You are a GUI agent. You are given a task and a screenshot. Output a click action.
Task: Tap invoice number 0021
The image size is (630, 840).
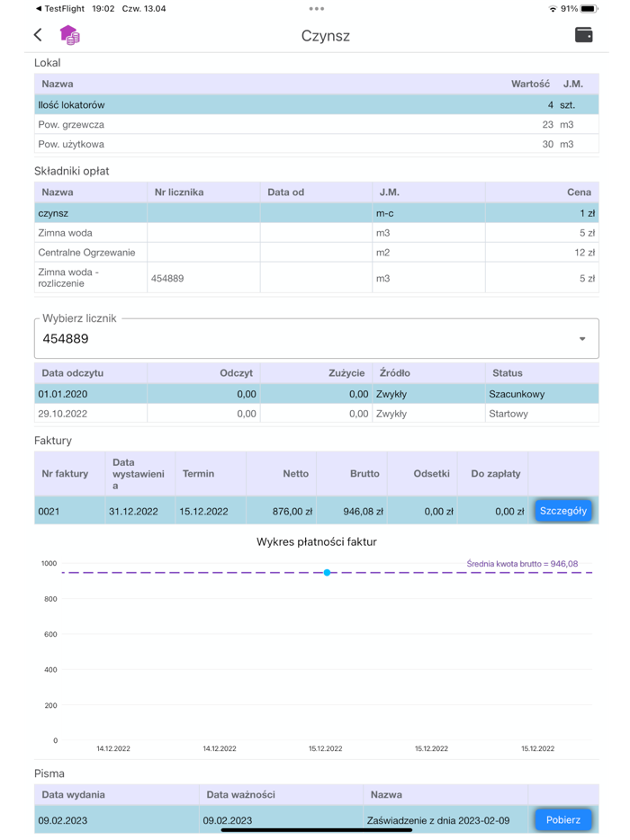(49, 511)
